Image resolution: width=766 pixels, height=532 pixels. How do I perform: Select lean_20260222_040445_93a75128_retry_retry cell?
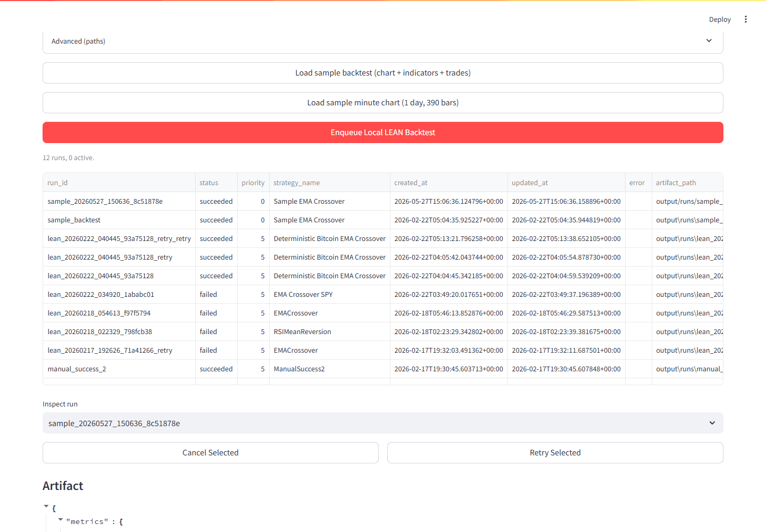pyautogui.click(x=119, y=238)
